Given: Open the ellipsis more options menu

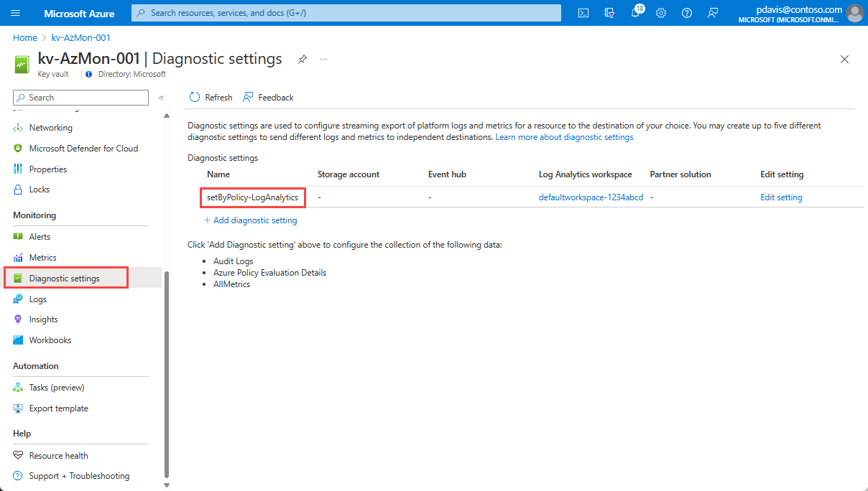Looking at the screenshot, I should (323, 59).
